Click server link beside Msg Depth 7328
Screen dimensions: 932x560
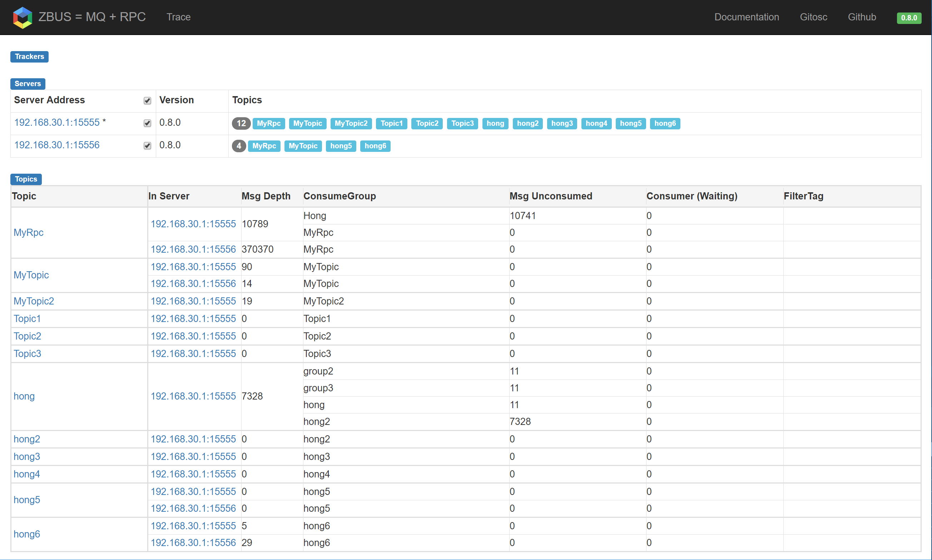coord(193,396)
